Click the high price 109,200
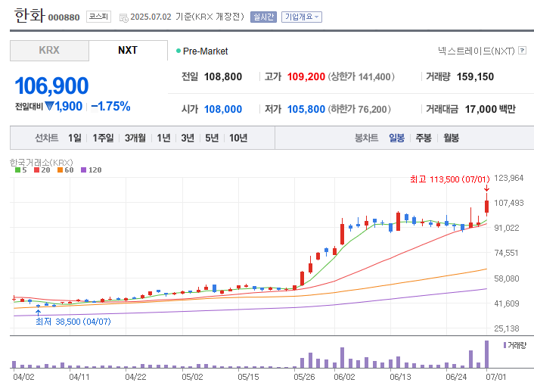The width and height of the screenshot is (534, 392). tap(306, 76)
